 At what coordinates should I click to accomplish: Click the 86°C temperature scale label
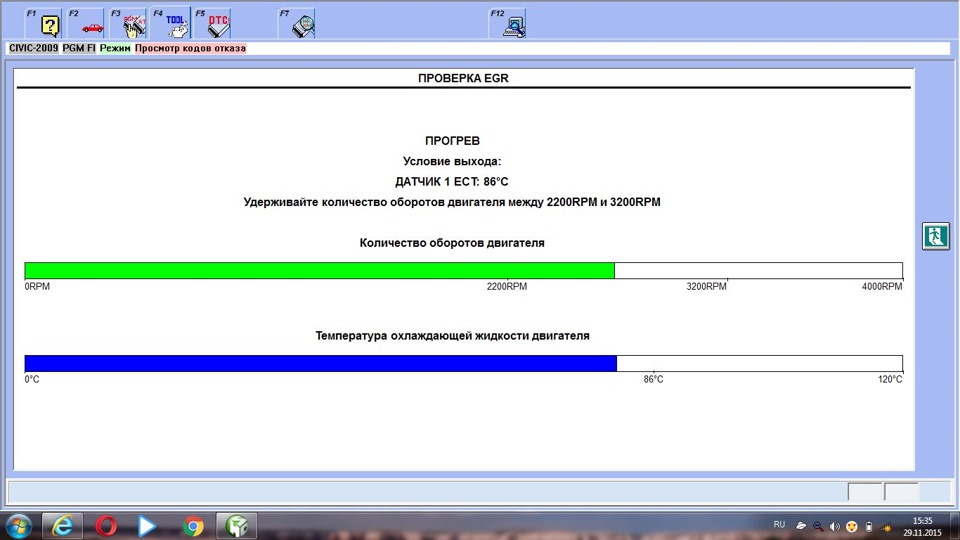click(x=653, y=380)
